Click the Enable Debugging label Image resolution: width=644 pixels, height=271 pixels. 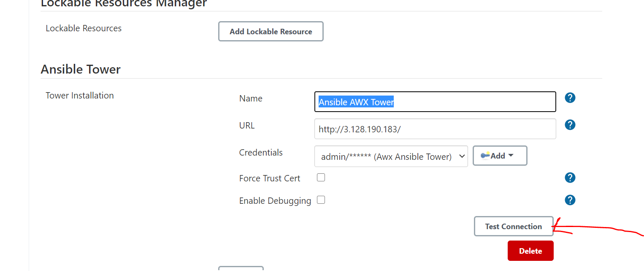click(x=275, y=201)
